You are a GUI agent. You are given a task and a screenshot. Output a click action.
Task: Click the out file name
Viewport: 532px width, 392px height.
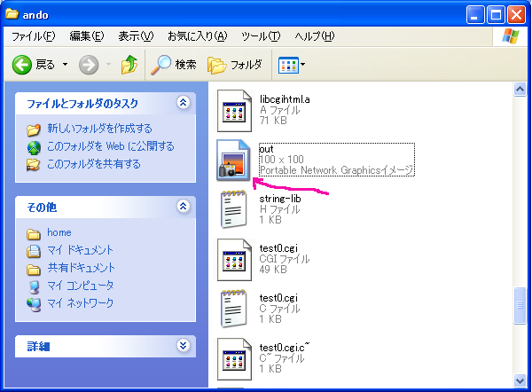(x=266, y=149)
